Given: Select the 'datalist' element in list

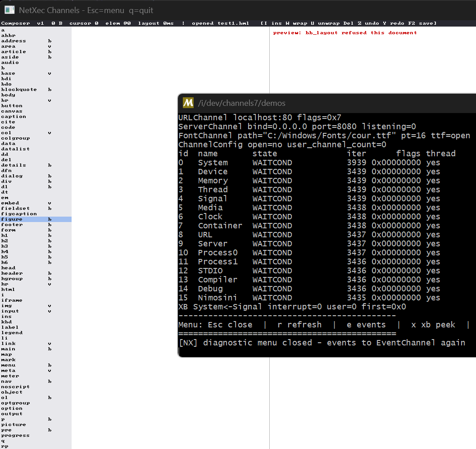Looking at the screenshot, I should coord(36,149).
